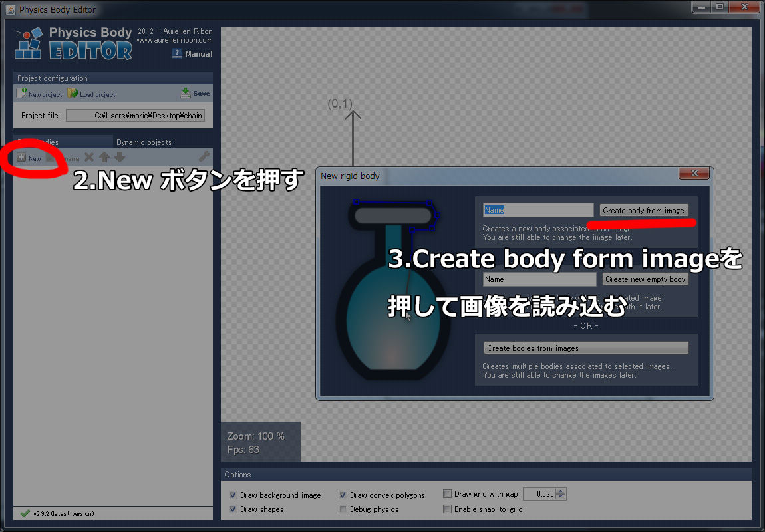Move body up with up arrow icon
765x532 pixels.
(x=104, y=157)
